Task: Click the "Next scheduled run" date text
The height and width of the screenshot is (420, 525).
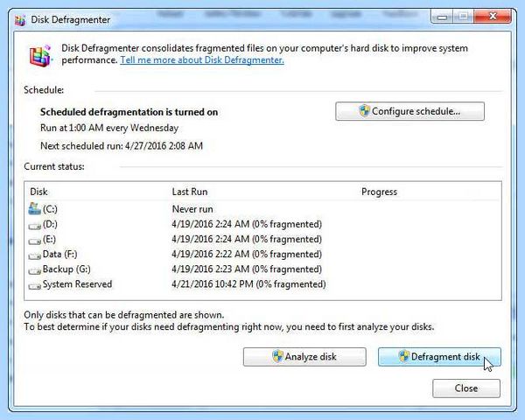Action: (122, 146)
